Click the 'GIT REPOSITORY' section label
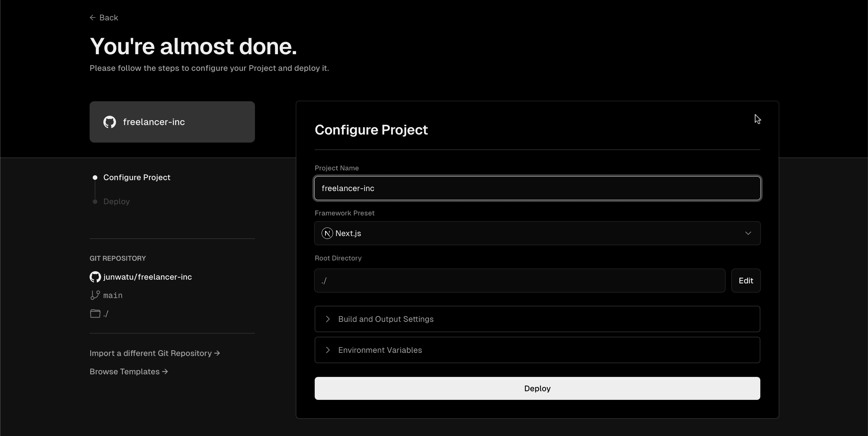Viewport: 868px width, 436px height. tap(118, 258)
